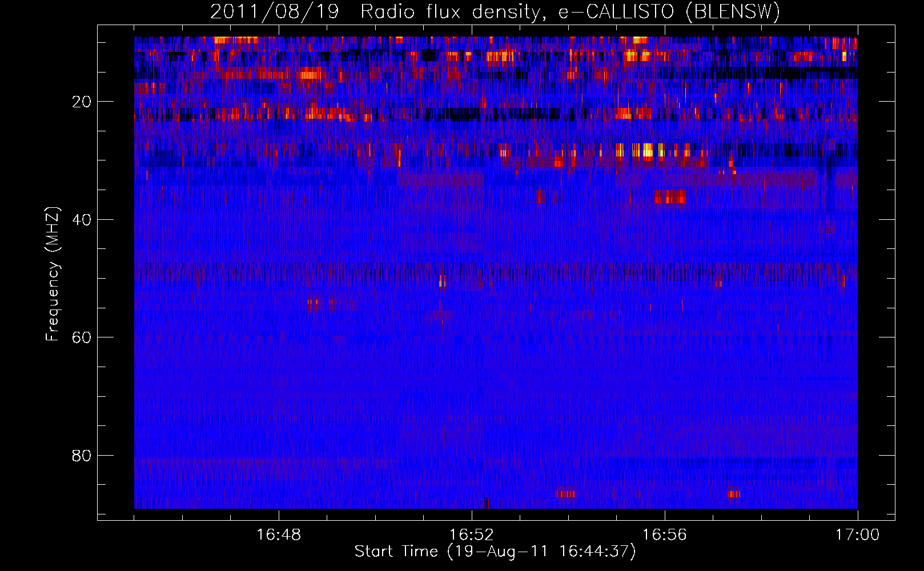Click the 80 MHz frequency tick label

pos(82,456)
